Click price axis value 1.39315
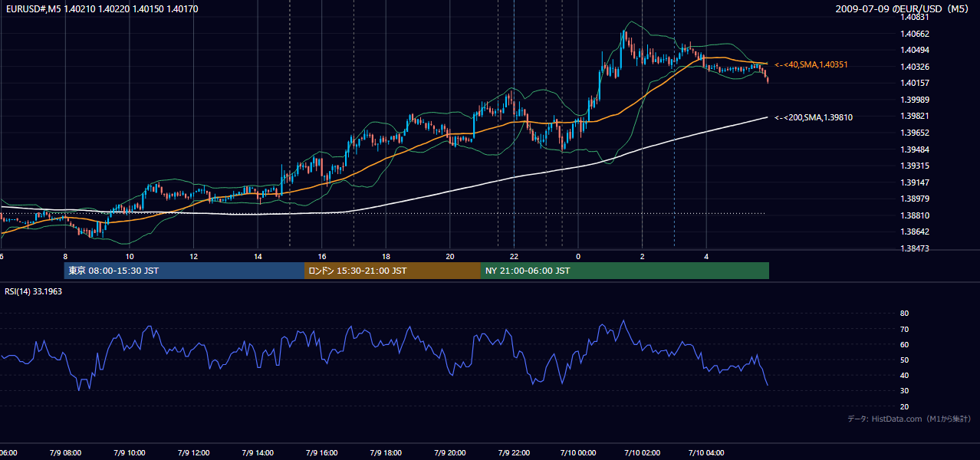980x460 pixels. coord(914,166)
